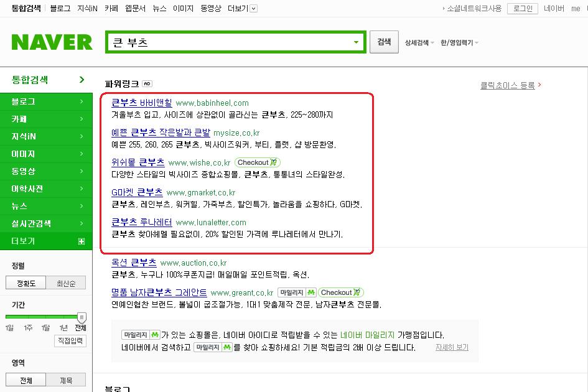Switch sorting to 최신순
This screenshot has width=588, height=392.
66,283
